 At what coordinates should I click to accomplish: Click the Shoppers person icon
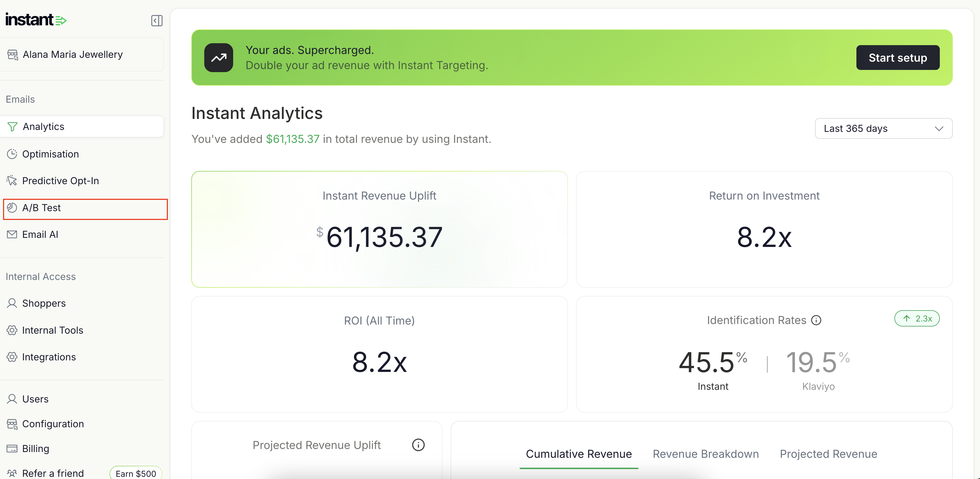12,303
